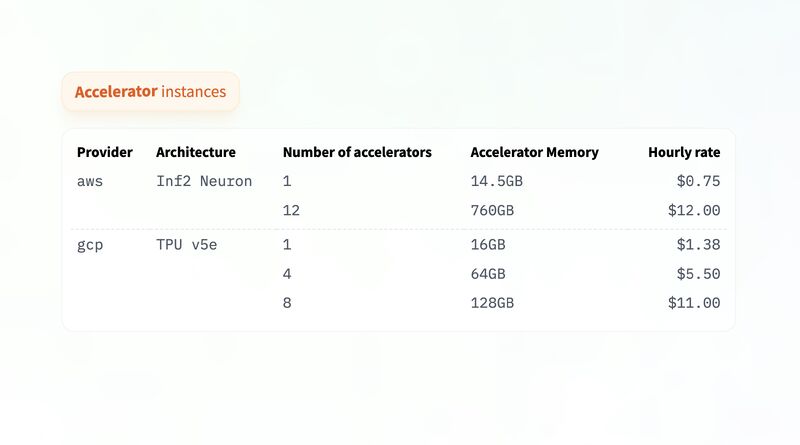The height and width of the screenshot is (445, 800).
Task: Select the 16GB memory value
Action: click(488, 244)
